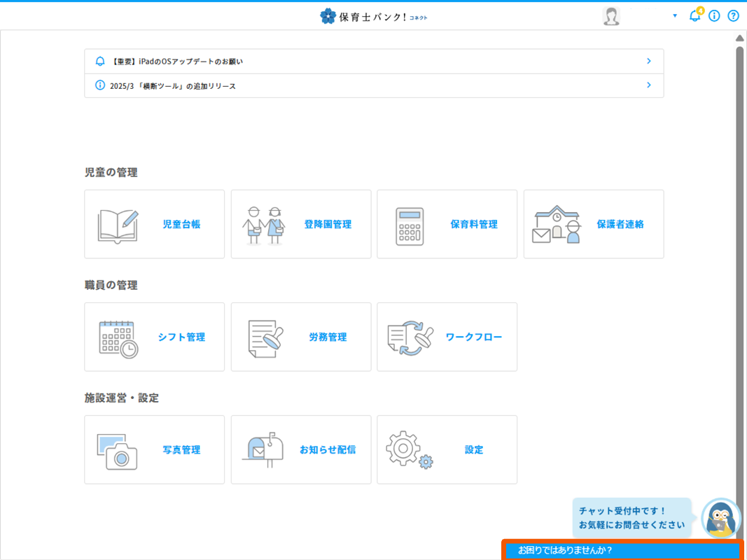Click the user avatar in the header
This screenshot has height=560, width=747.
coord(610,15)
